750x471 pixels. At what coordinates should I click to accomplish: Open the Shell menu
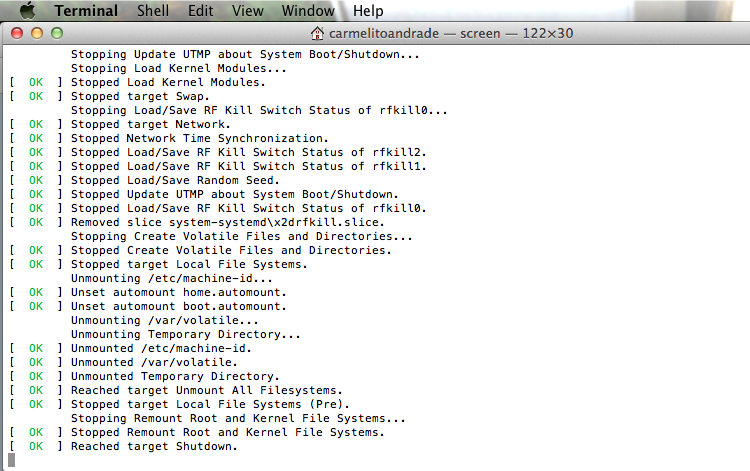153,11
